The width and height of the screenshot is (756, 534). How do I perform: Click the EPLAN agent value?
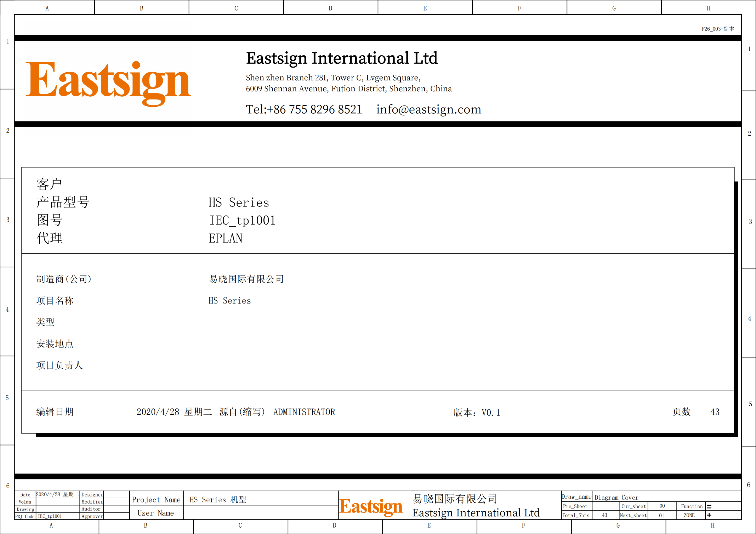tap(226, 239)
